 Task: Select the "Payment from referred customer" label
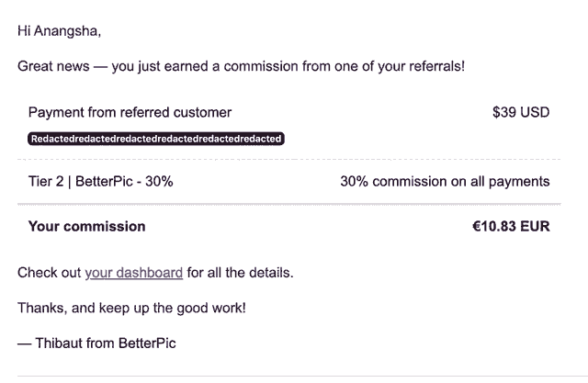click(x=130, y=113)
